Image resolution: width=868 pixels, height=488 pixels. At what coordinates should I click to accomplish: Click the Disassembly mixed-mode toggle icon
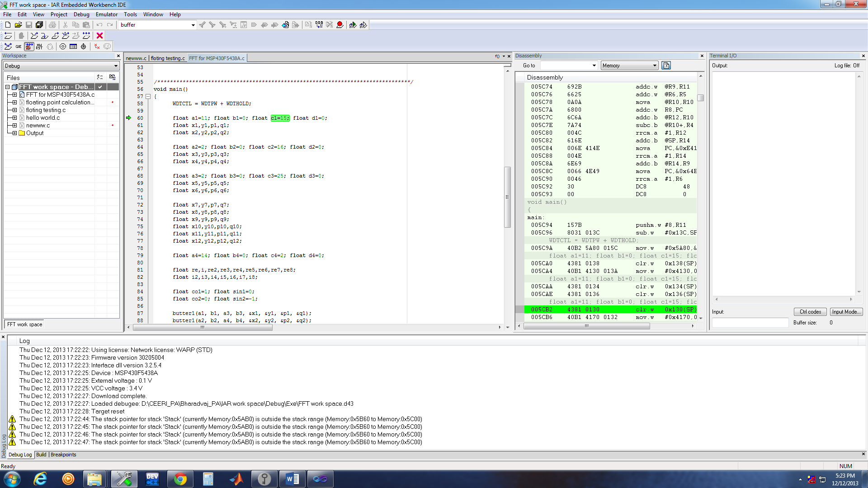666,66
